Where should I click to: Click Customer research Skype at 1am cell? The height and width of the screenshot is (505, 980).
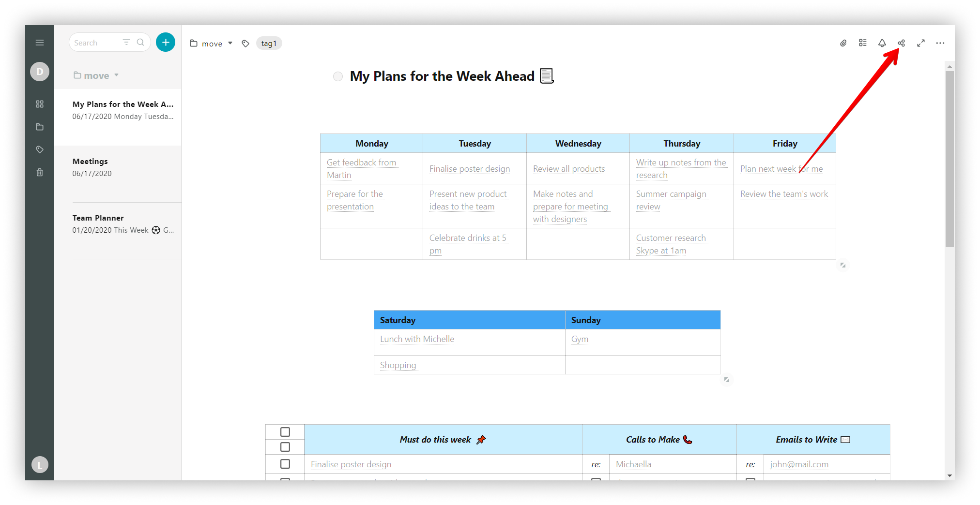point(682,244)
